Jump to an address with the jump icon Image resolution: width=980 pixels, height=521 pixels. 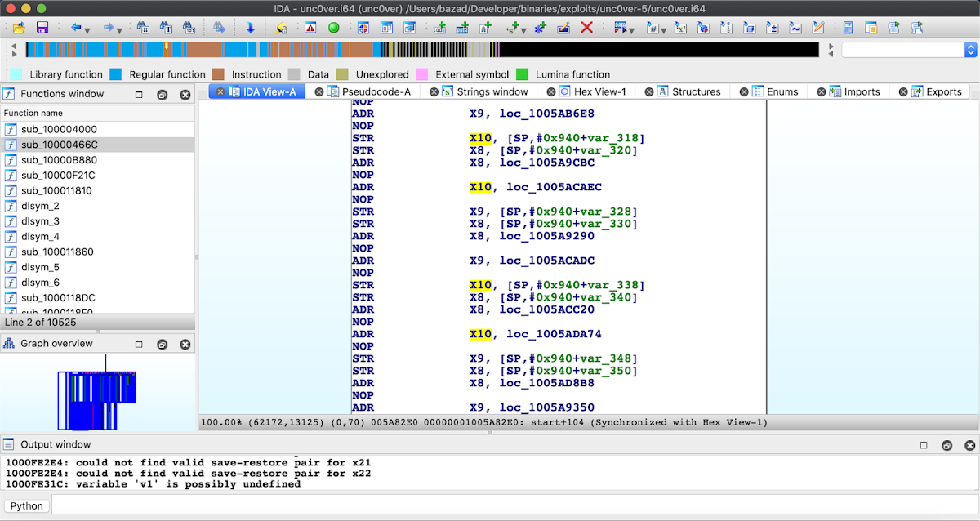point(251,26)
